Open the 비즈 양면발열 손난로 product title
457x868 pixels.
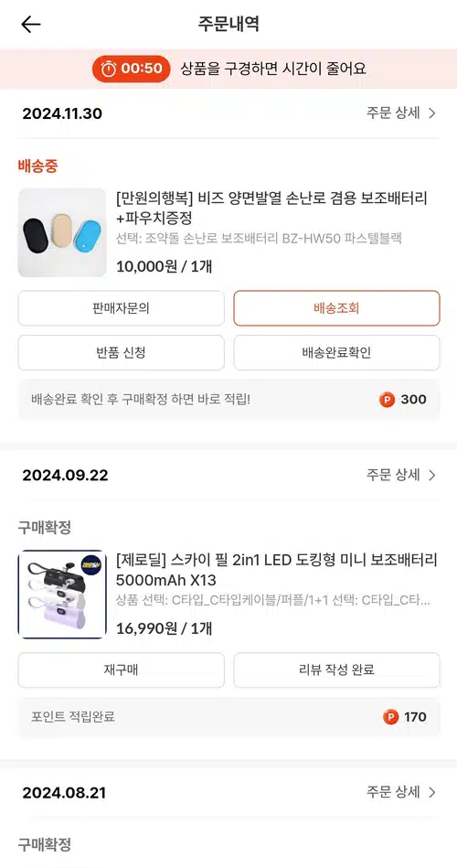pos(271,208)
